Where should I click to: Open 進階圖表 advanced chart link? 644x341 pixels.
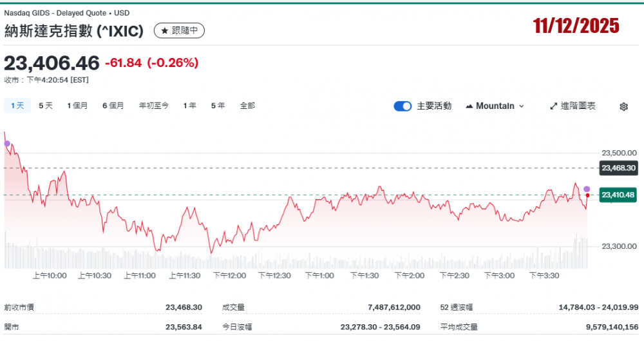(578, 106)
